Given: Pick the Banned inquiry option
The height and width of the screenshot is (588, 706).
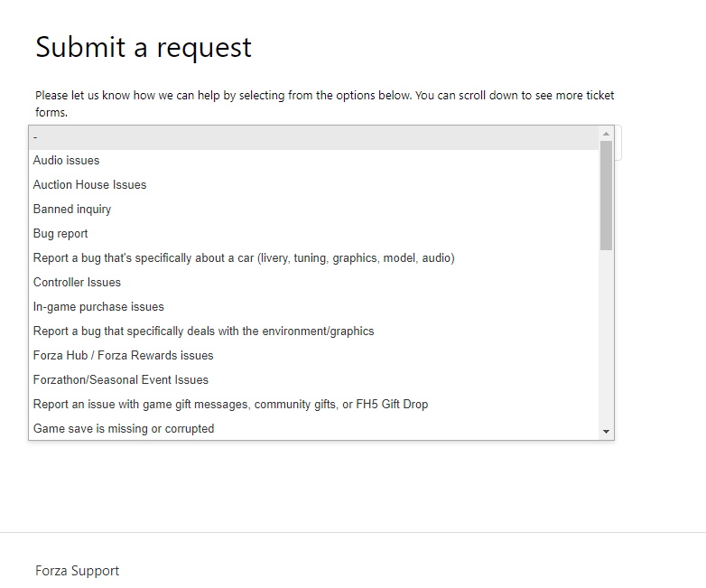Looking at the screenshot, I should tap(72, 210).
